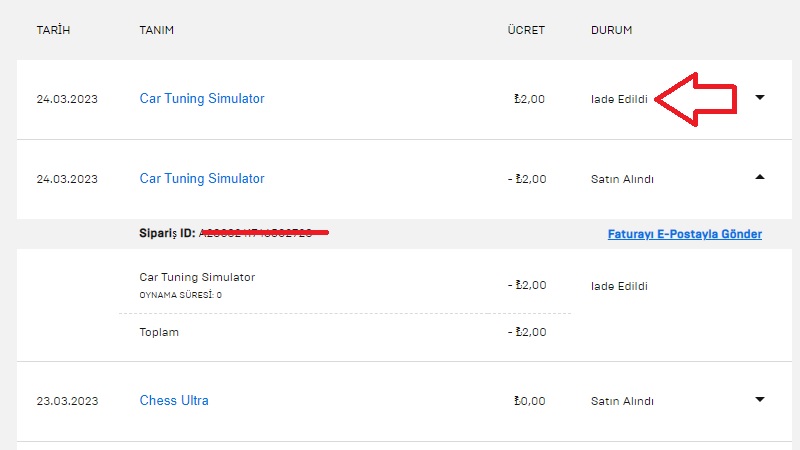The height and width of the screenshot is (450, 800).
Task: Collapse the purchased Car Tuning Simulator order details
Action: tap(760, 178)
